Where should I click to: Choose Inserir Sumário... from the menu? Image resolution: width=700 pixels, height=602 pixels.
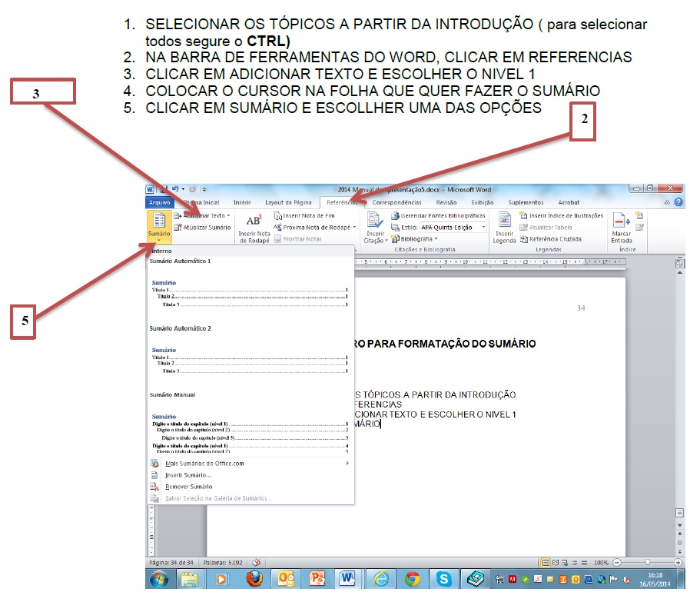coord(187,475)
